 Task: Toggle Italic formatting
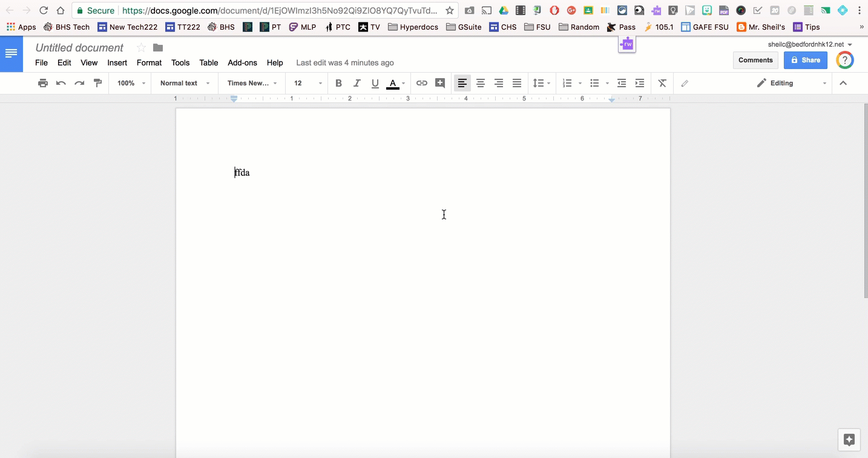point(357,83)
